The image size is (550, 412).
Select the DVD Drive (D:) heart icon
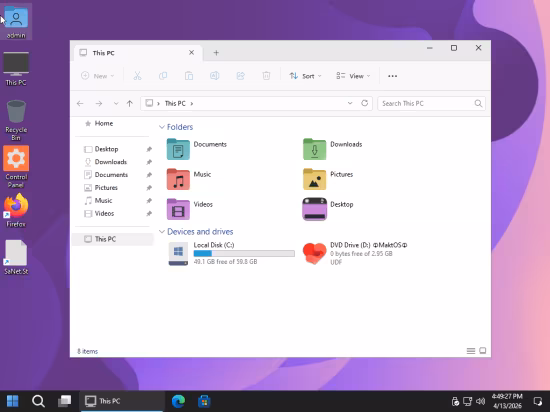click(314, 254)
